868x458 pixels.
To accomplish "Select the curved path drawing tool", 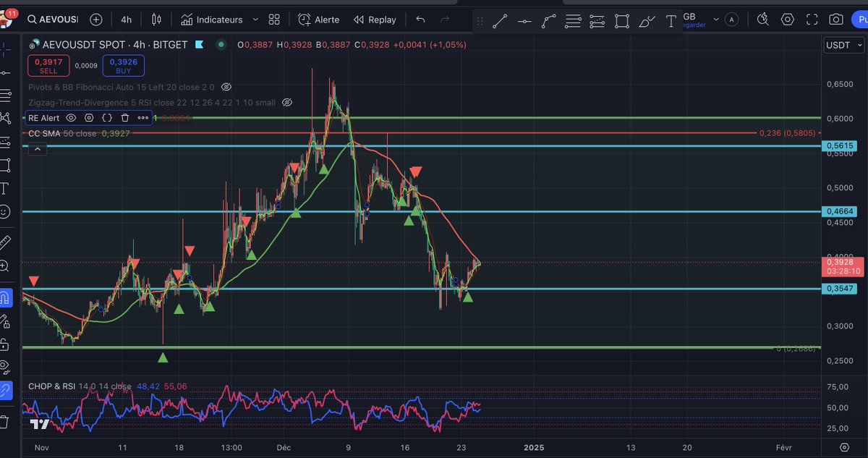I will tap(548, 22).
